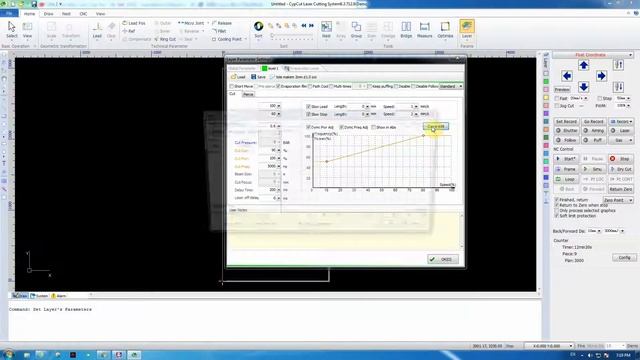Click the Dry Cut button
Screen dimensions: 640x360
pyautogui.click(x=620, y=169)
